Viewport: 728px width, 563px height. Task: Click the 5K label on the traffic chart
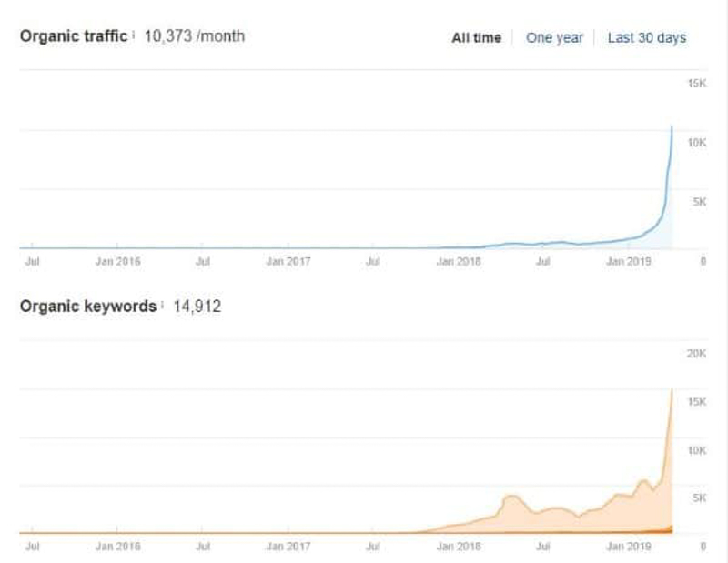[x=699, y=202]
